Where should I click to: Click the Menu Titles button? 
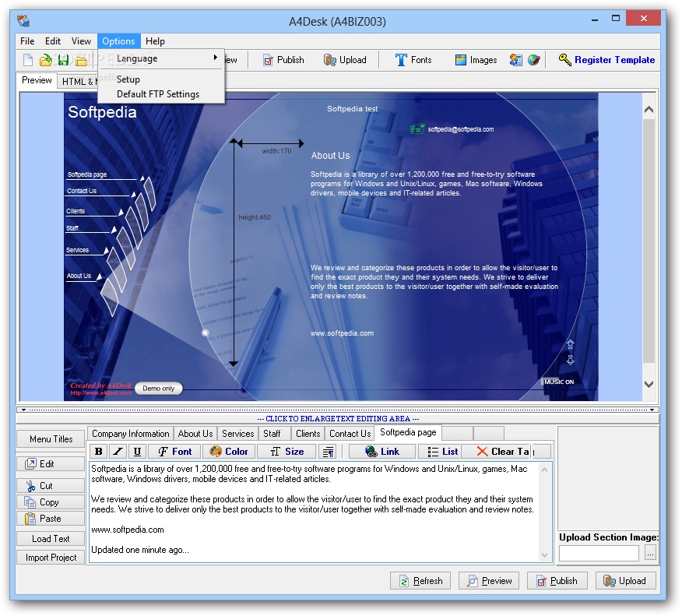click(51, 439)
